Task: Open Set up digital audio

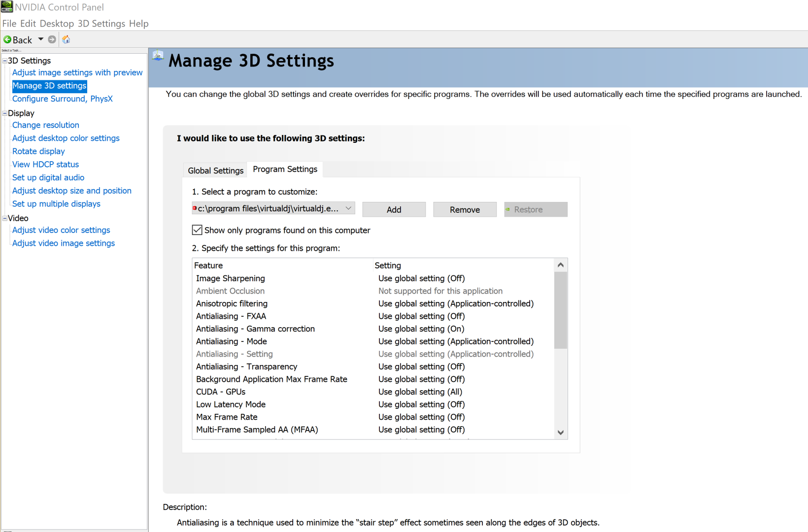Action: pyautogui.click(x=48, y=177)
